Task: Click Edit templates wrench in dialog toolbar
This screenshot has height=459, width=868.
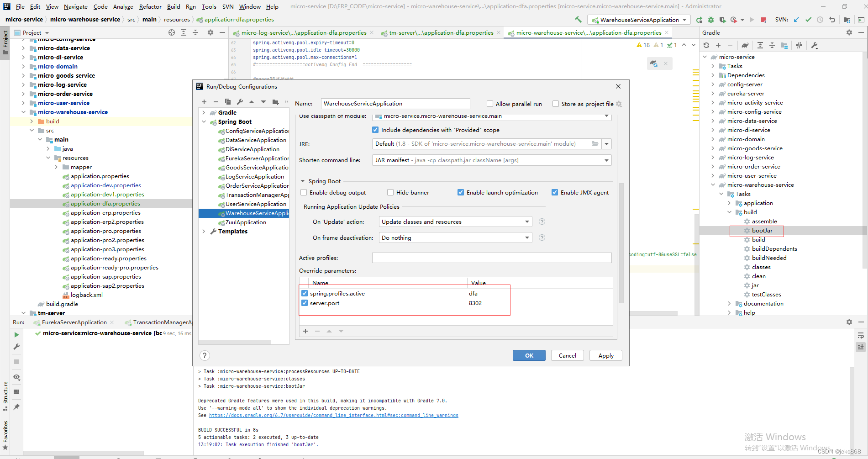Action: point(240,102)
